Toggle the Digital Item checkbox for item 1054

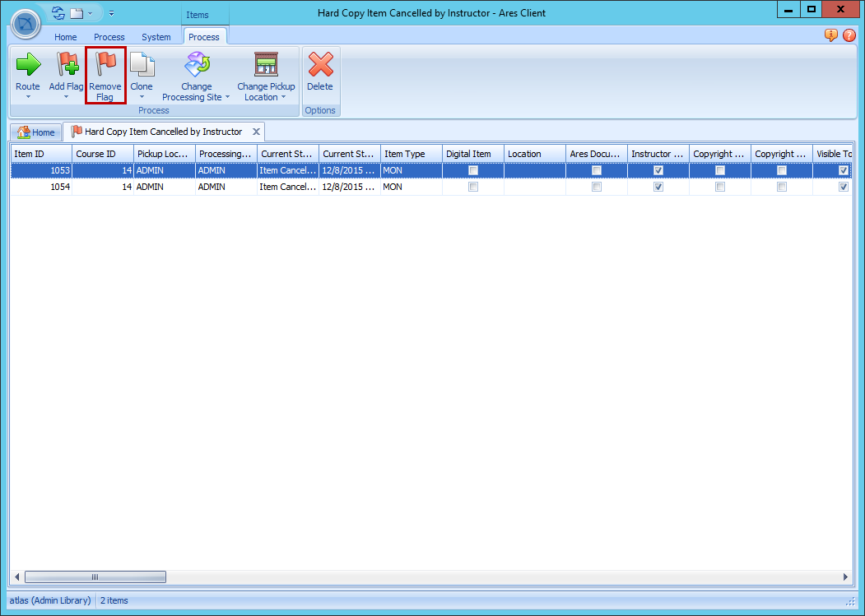pos(473,187)
